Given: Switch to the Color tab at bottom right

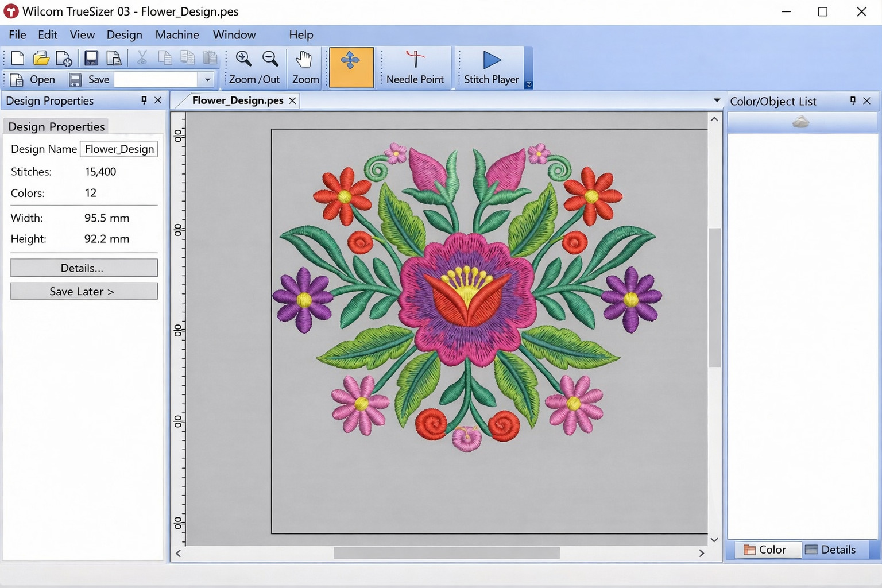Looking at the screenshot, I should point(767,550).
